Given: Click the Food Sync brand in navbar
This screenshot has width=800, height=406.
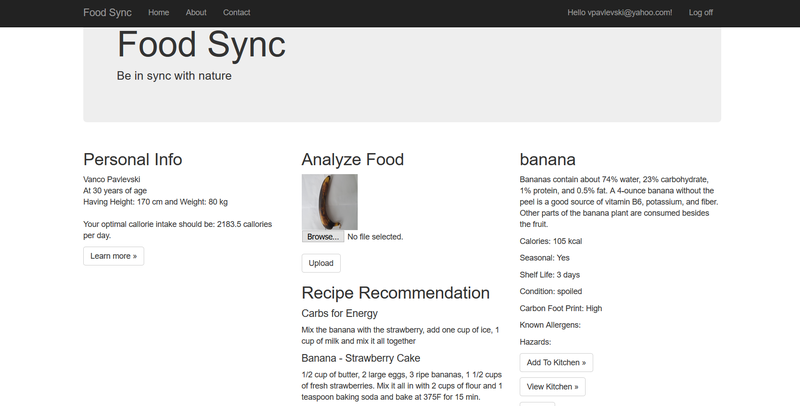Looking at the screenshot, I should pos(105,12).
